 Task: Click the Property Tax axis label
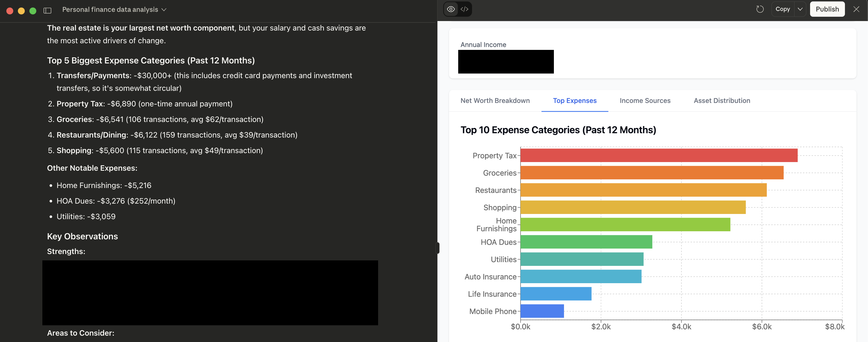click(x=494, y=155)
